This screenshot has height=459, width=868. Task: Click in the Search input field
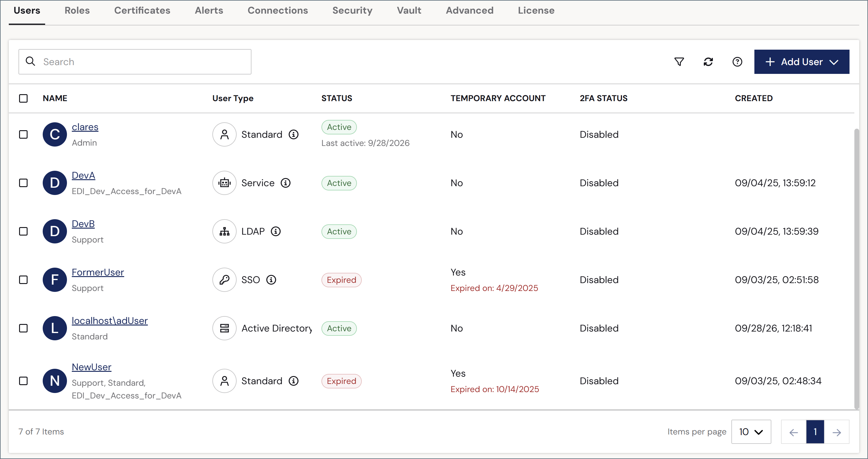(x=135, y=62)
